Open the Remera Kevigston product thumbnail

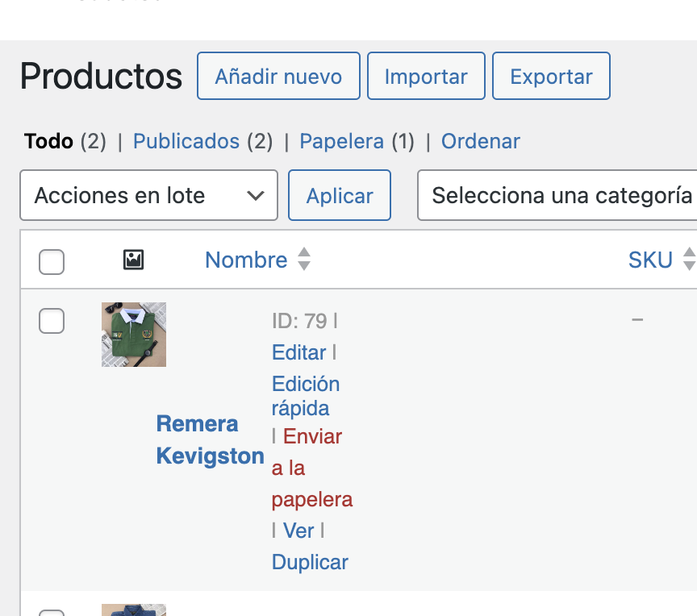134,335
